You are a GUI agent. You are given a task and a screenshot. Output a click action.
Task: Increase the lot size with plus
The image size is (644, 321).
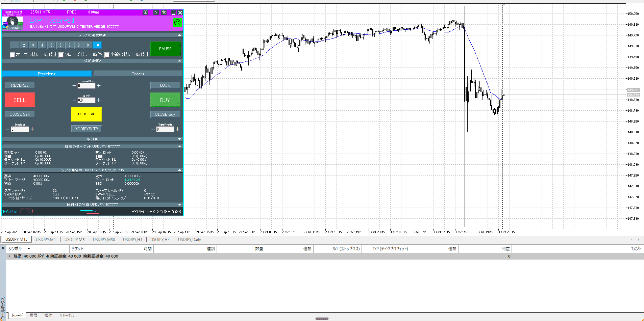pos(99,100)
